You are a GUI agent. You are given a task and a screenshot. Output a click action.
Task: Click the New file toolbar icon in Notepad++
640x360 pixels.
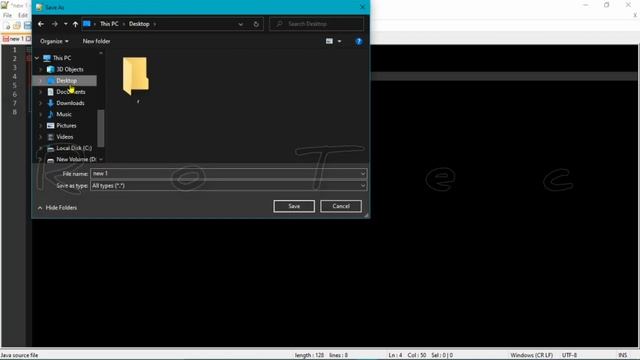[x=7, y=26]
